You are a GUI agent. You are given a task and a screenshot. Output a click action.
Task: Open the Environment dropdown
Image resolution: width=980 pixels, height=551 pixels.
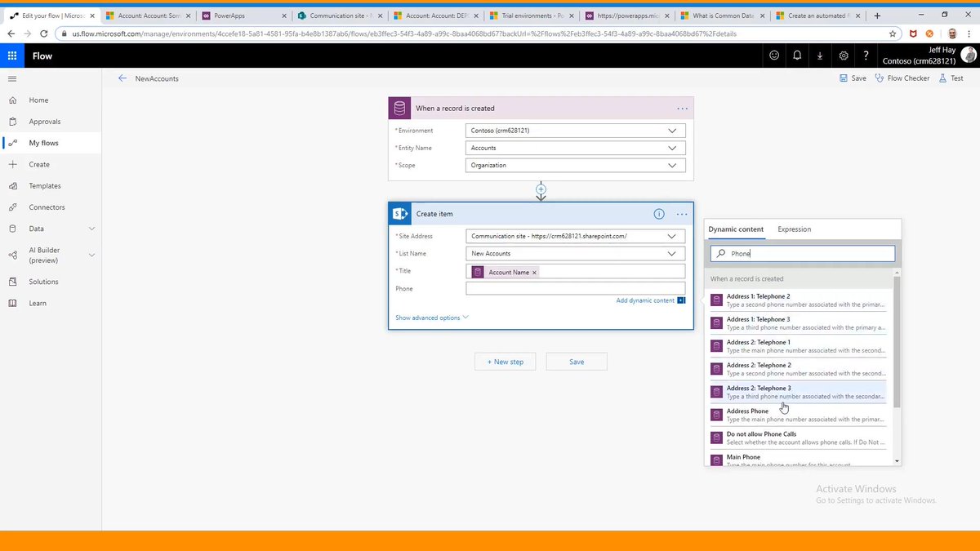pyautogui.click(x=576, y=131)
